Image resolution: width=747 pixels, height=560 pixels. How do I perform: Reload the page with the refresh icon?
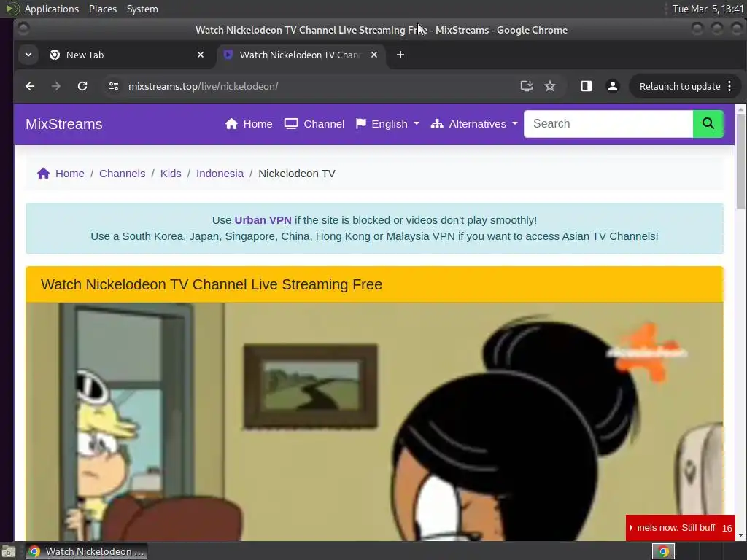82,86
